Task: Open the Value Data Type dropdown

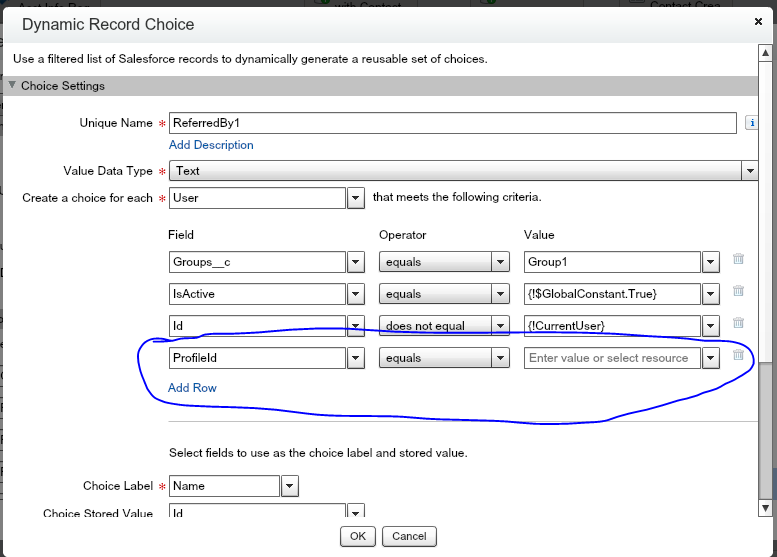Action: coord(749,171)
